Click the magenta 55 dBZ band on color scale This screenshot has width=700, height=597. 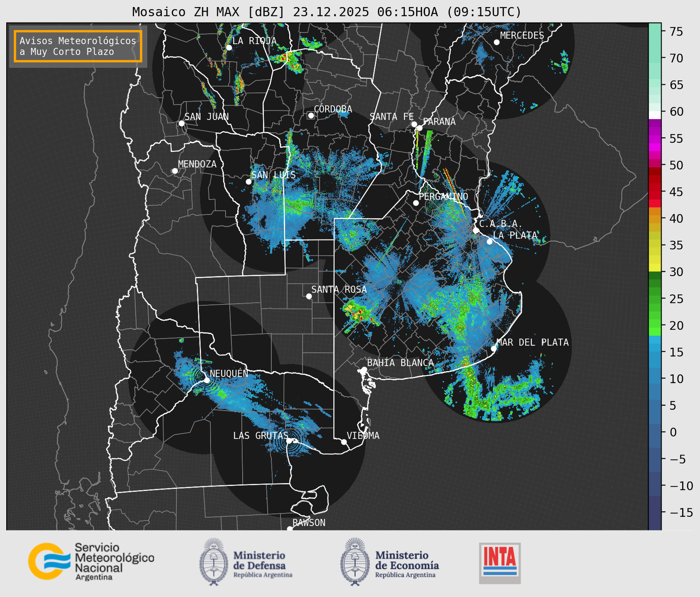[x=655, y=138]
